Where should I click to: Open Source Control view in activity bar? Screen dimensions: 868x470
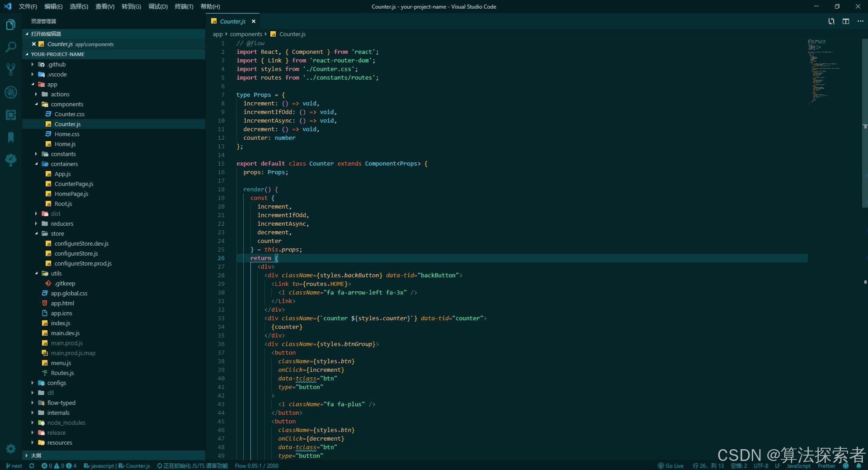point(11,69)
